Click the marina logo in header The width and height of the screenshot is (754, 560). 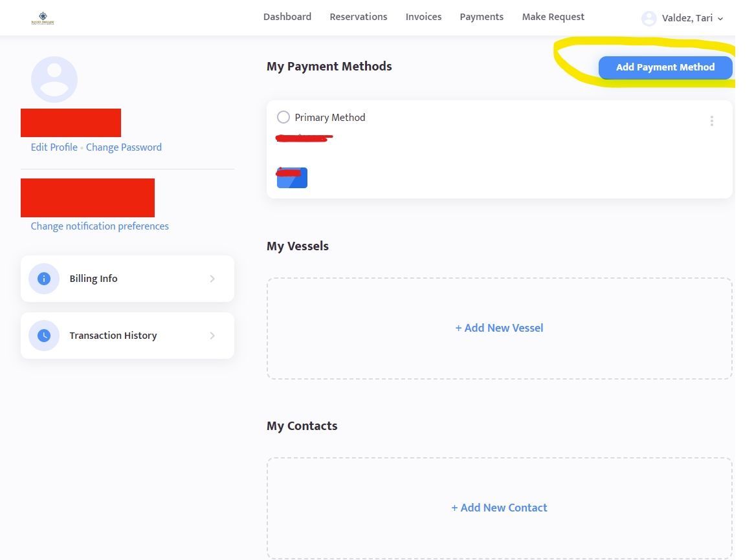coord(43,18)
